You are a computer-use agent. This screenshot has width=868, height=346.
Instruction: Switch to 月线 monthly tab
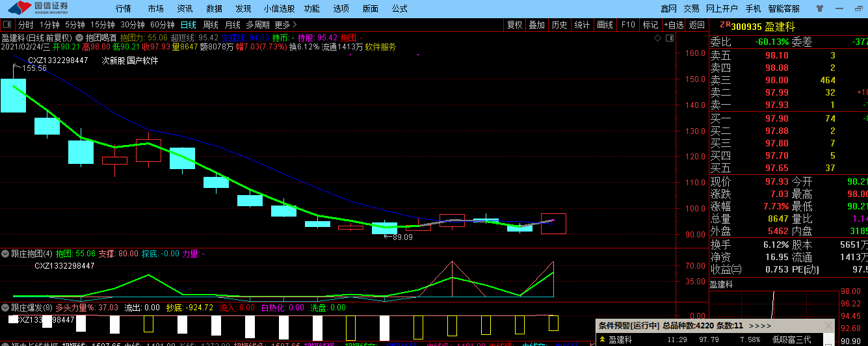pyautogui.click(x=232, y=25)
